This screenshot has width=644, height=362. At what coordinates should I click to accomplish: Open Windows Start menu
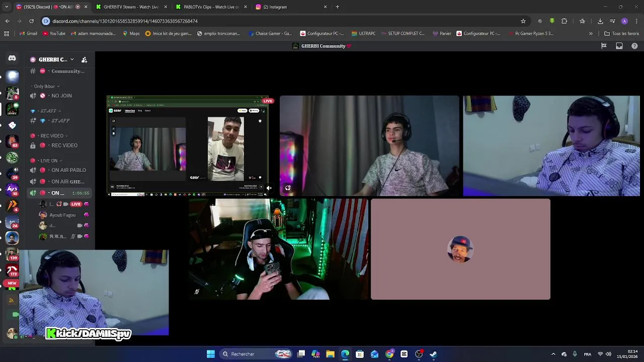coord(211,354)
